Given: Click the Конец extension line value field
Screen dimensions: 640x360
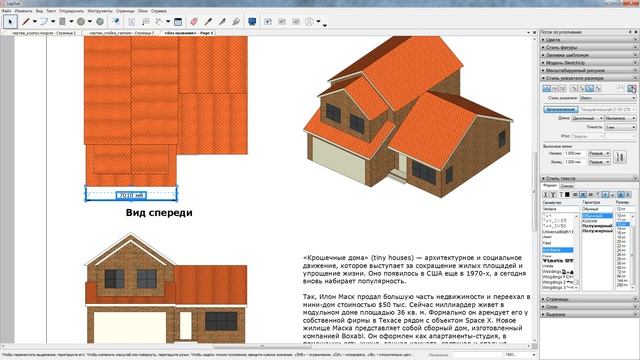Looking at the screenshot, I should 575,162.
